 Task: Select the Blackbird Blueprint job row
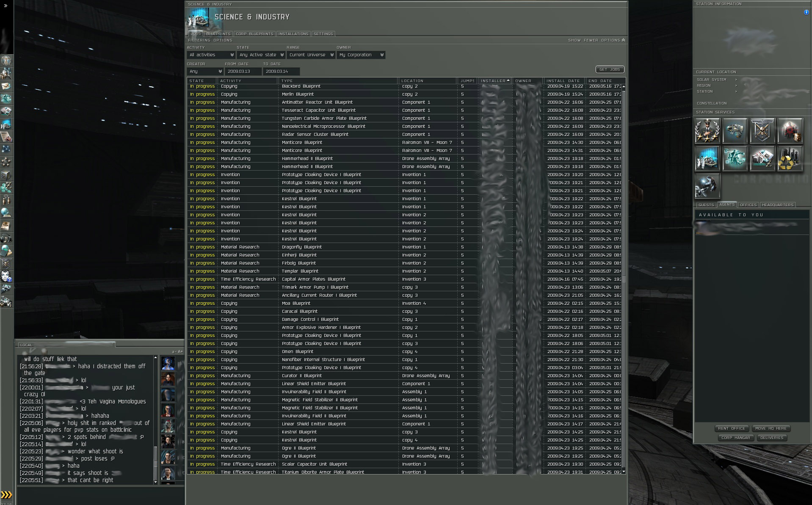pyautogui.click(x=404, y=86)
